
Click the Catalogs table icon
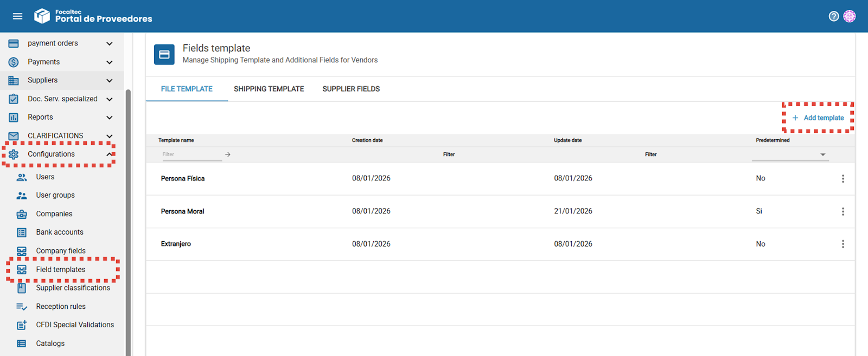[x=22, y=344]
